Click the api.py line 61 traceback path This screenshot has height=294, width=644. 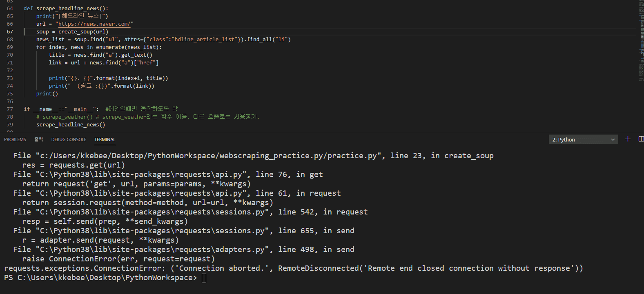[x=143, y=193]
